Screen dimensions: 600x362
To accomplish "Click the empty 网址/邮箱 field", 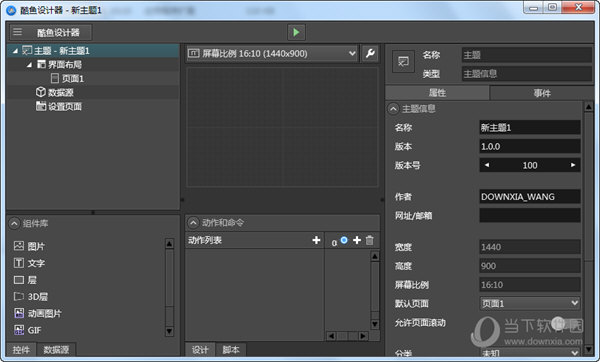I will pyautogui.click(x=530, y=215).
